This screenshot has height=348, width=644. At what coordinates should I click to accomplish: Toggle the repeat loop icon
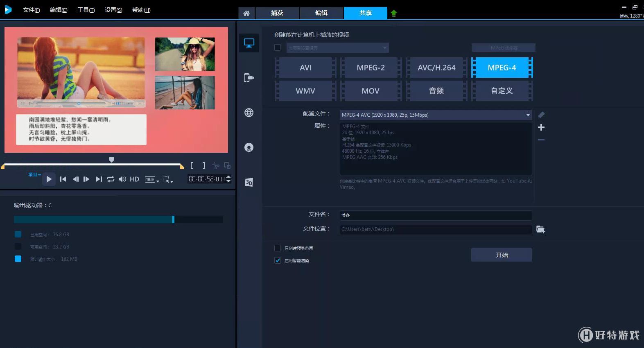[111, 179]
